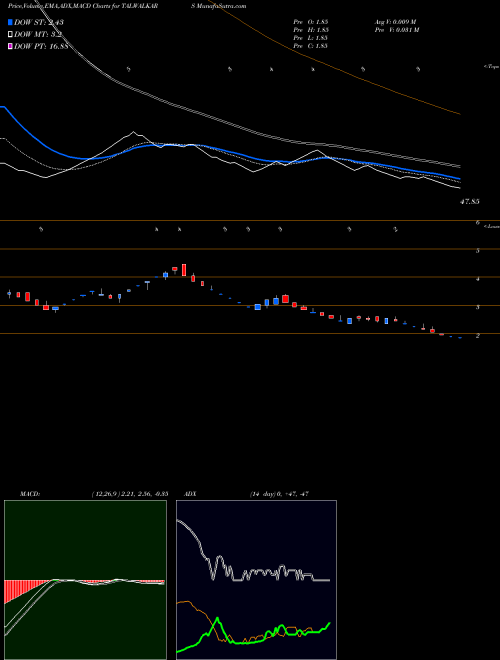Select the 'DOW ST: 2.43' legend text
The height and width of the screenshot is (660, 500).
[39, 22]
